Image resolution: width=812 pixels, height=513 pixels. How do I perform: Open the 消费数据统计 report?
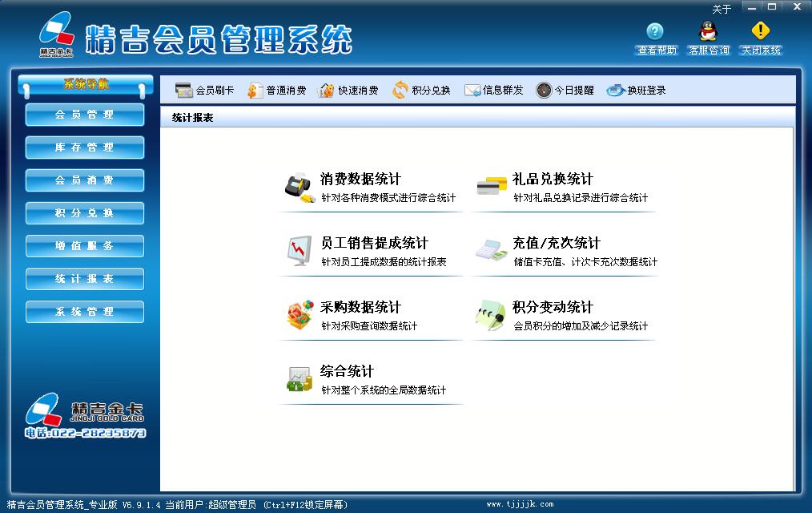coord(360,180)
